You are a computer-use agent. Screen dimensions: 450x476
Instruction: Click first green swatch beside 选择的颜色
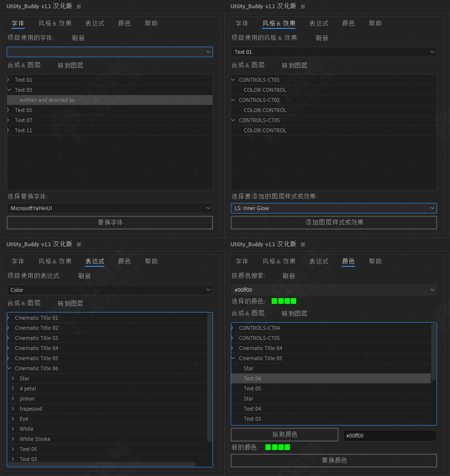point(274,301)
